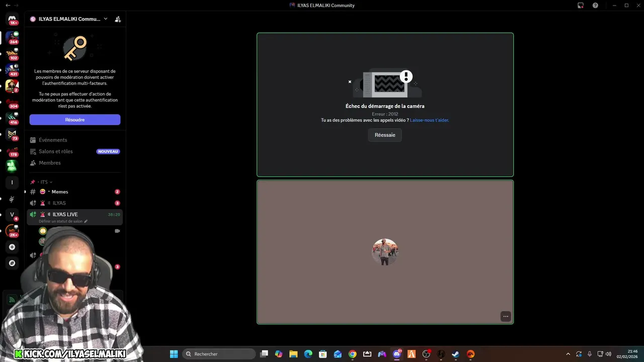Click the Add a Server plus icon

tap(12, 247)
